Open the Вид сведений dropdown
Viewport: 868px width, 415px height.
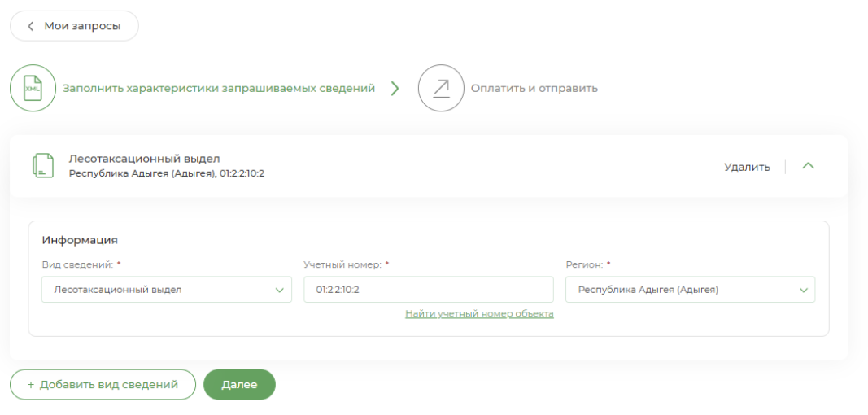[167, 289]
